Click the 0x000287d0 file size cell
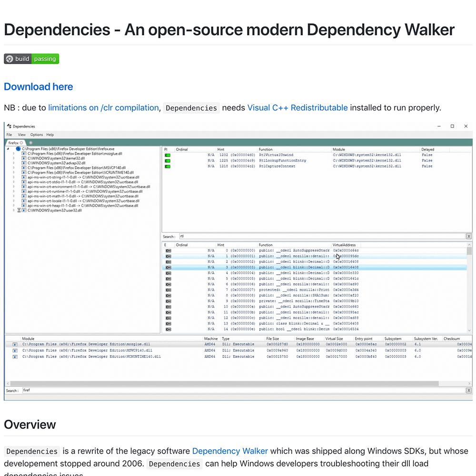This screenshot has width=476, height=476. [x=277, y=345]
